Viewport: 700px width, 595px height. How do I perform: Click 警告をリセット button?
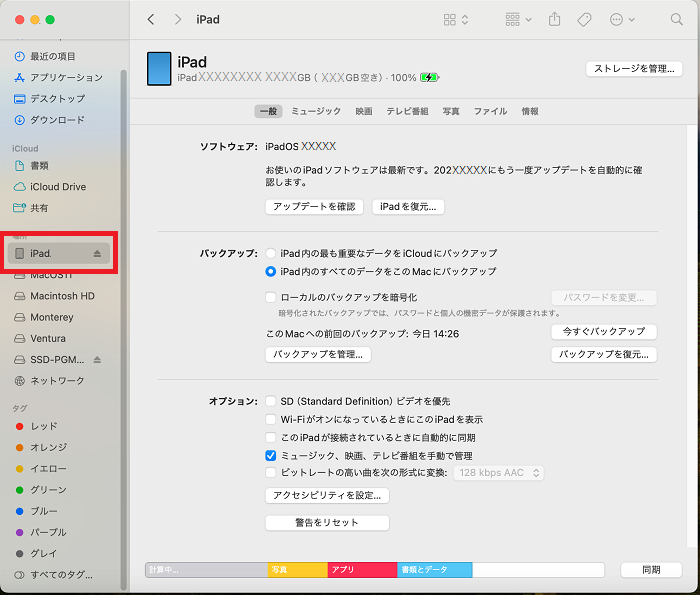point(327,523)
